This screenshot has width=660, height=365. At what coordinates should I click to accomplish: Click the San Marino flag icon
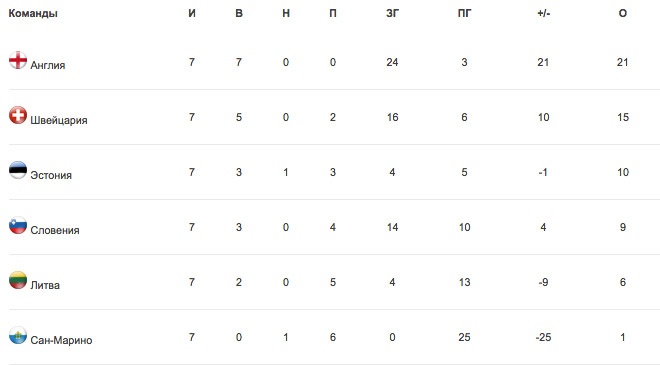pos(18,335)
